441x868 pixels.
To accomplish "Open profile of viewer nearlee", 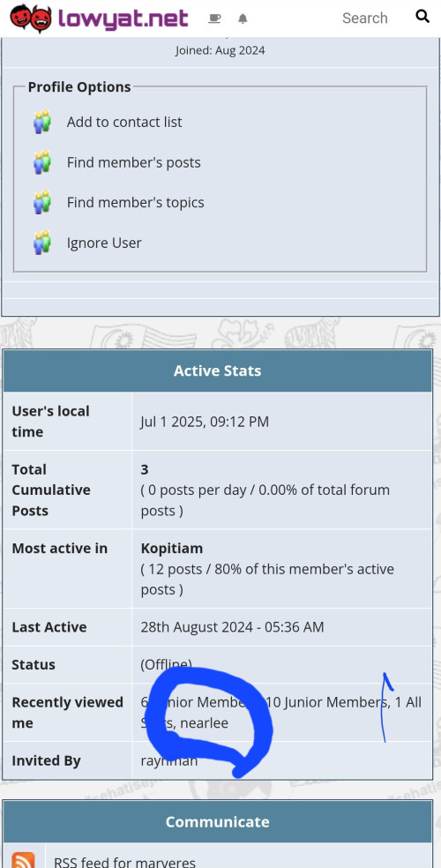I will tap(204, 723).
